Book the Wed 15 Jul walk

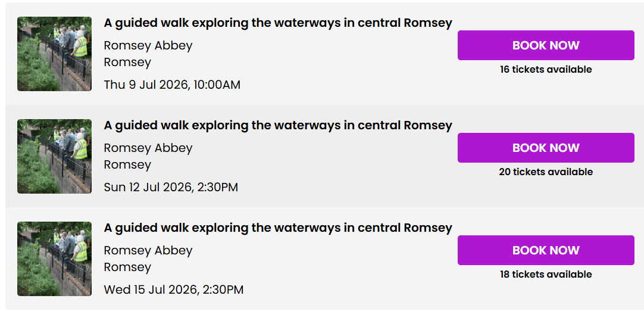point(546,250)
